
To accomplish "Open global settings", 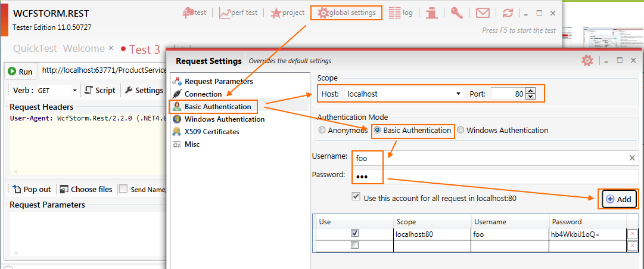I will [x=347, y=13].
